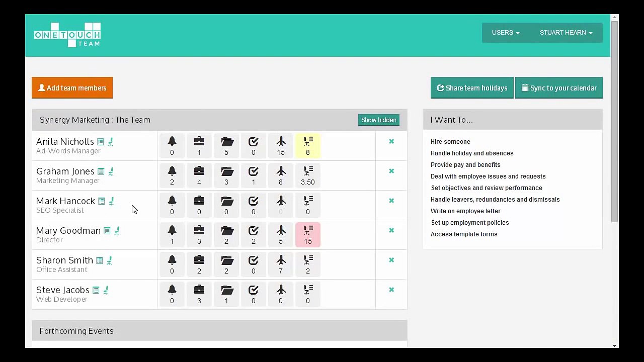Click the vertical scrollbar thumb
Viewport: 644px width, 362px height.
[614, 122]
